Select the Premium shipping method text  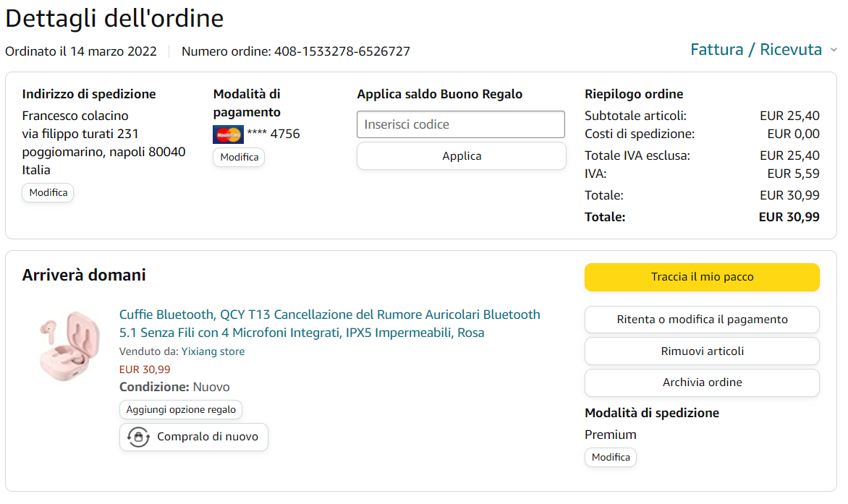coord(611,435)
